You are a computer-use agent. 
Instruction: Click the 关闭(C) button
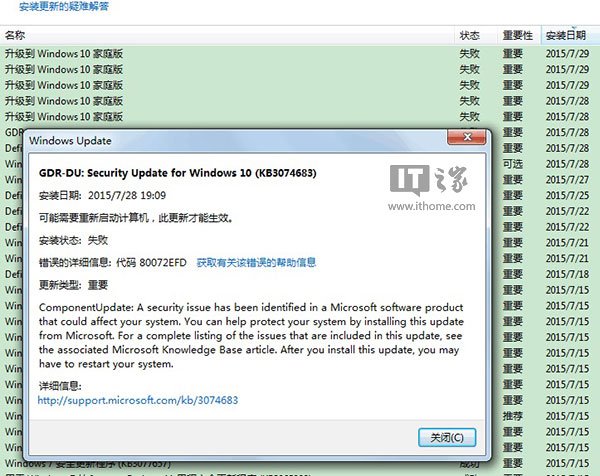coord(447,437)
